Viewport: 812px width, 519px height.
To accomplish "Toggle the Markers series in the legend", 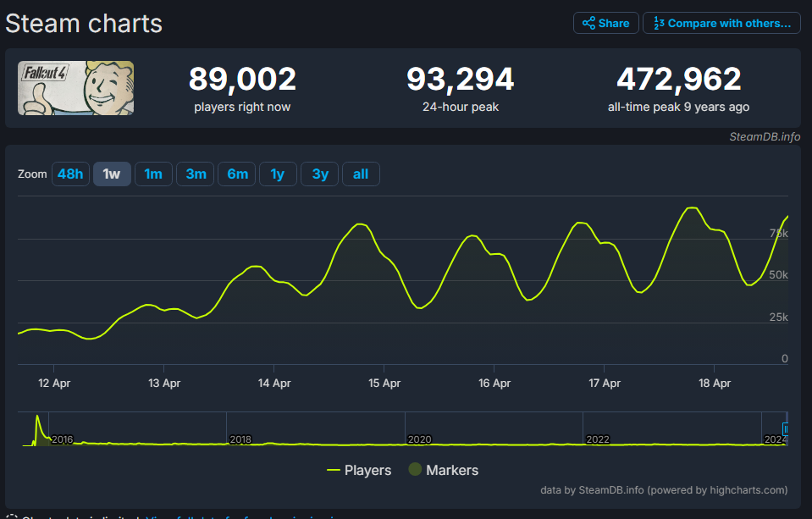I will point(451,470).
